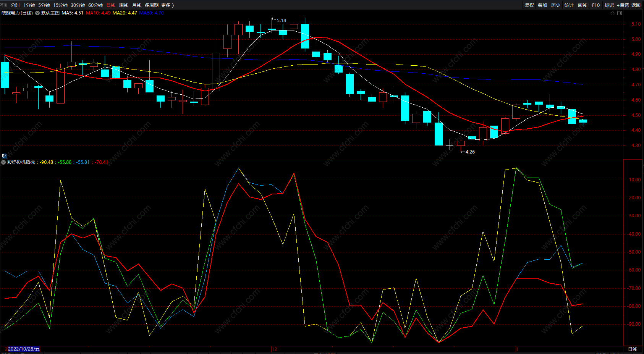The image size is (644, 354).
Task: Select the 30分钟 period tab
Action: (78, 5)
